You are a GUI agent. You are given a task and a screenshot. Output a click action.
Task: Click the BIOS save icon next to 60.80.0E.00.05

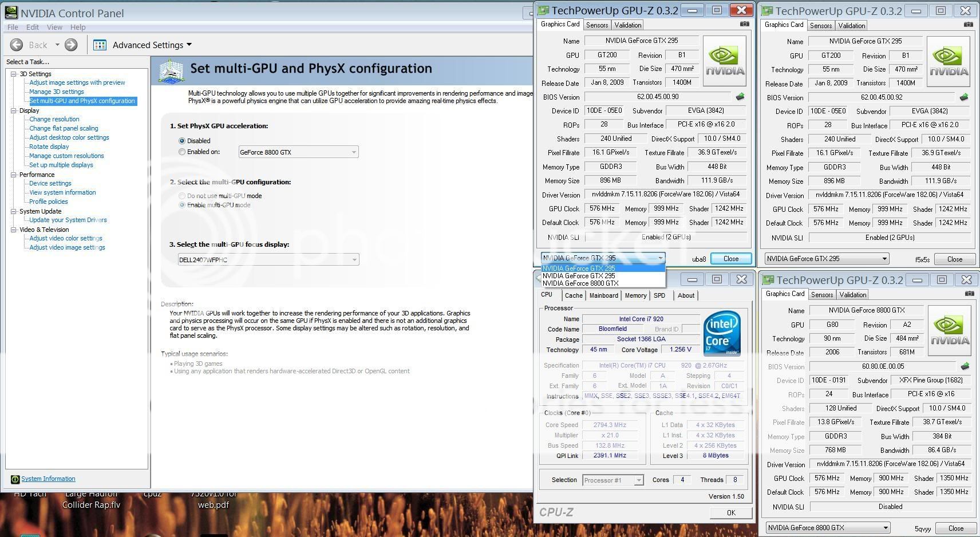pyautogui.click(x=965, y=366)
